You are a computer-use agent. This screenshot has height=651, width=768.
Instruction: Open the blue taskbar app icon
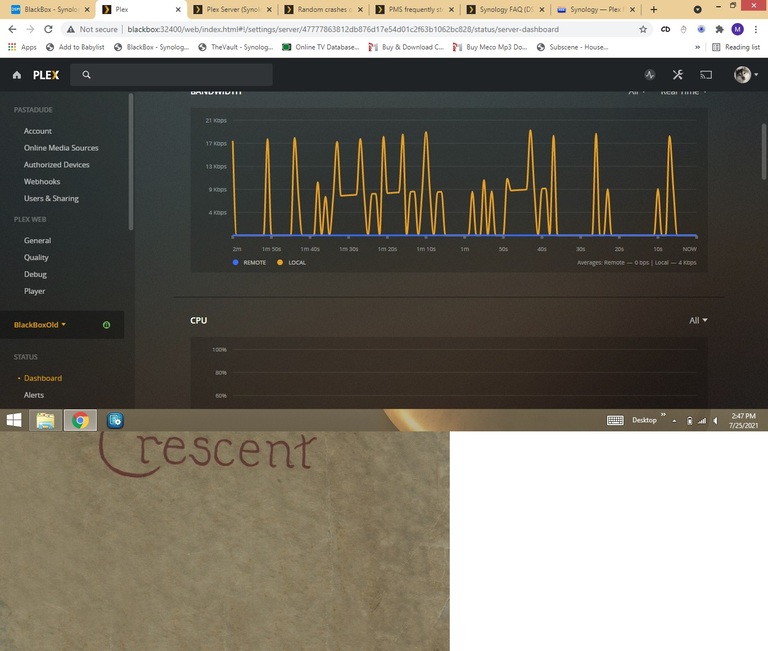pos(115,420)
